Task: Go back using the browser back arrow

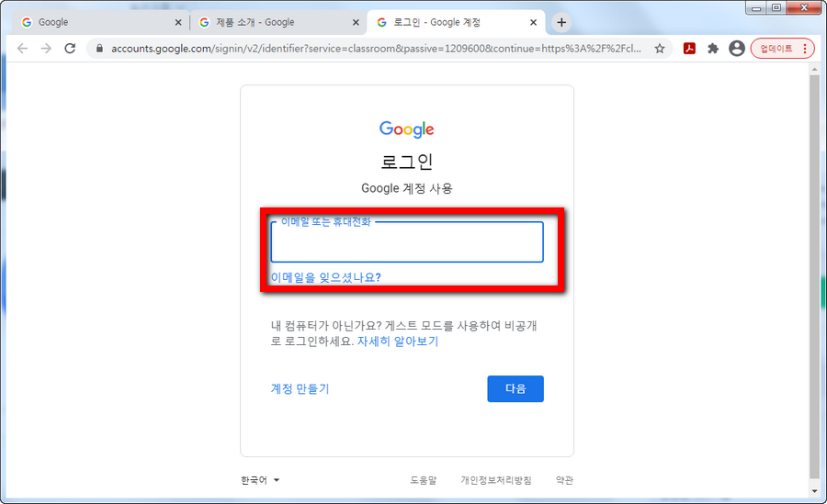Action: [x=22, y=49]
